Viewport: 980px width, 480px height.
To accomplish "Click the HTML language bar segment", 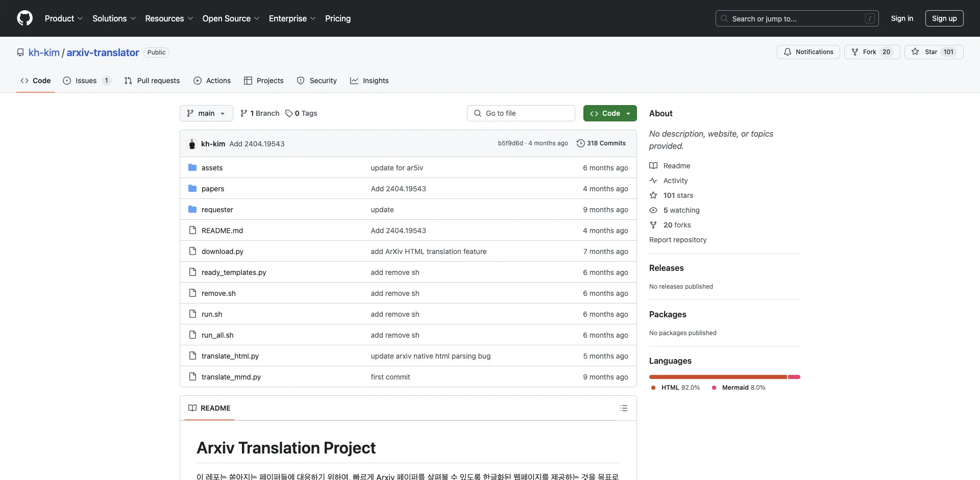I will point(718,377).
